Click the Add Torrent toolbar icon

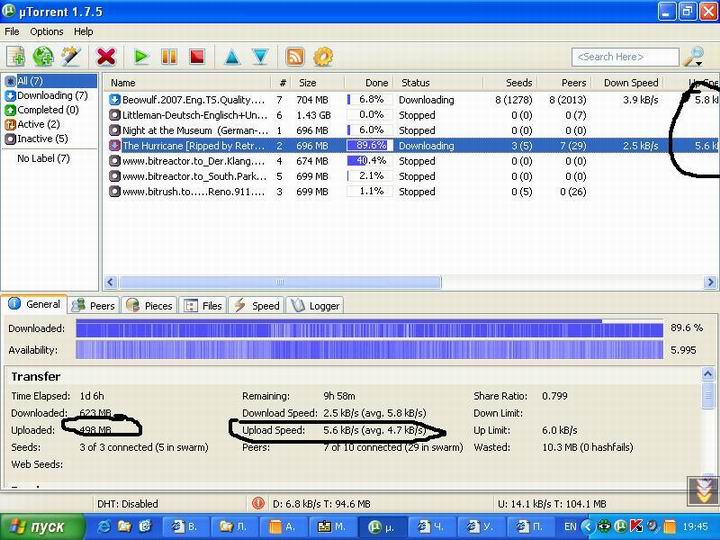point(16,57)
